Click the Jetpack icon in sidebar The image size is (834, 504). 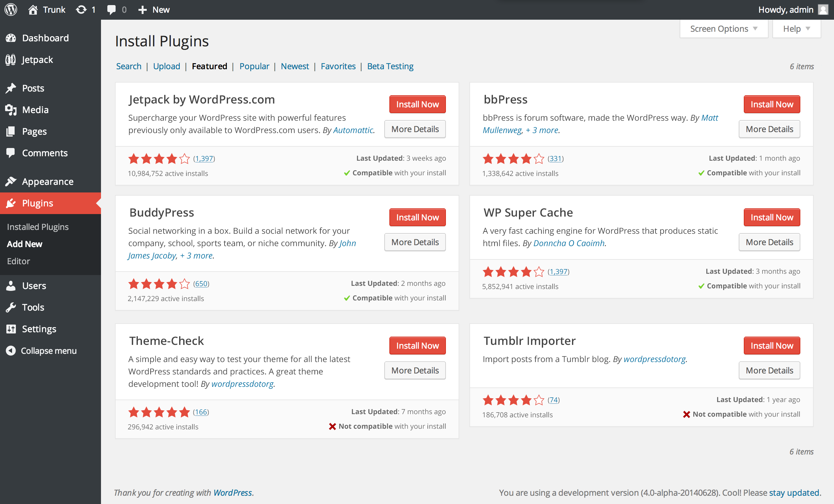[x=11, y=59]
